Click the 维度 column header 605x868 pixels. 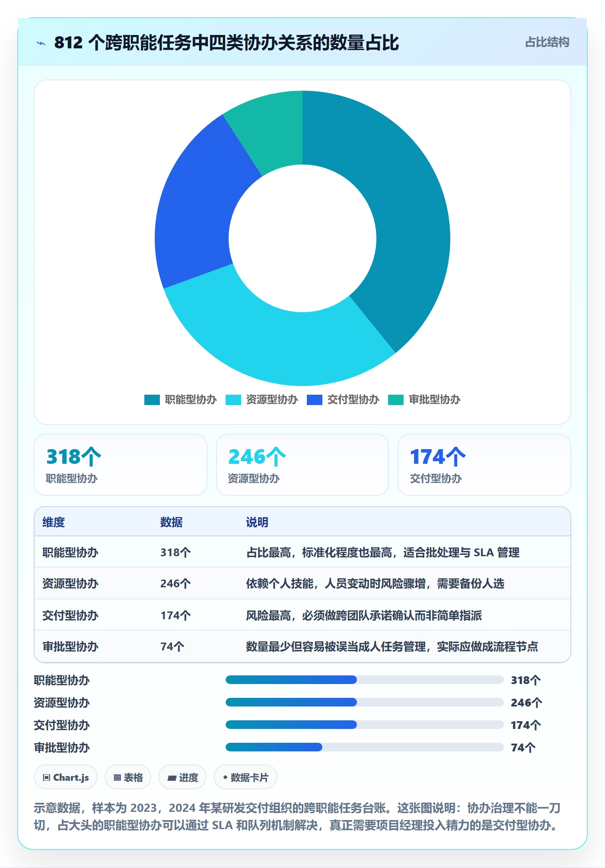pyautogui.click(x=54, y=522)
